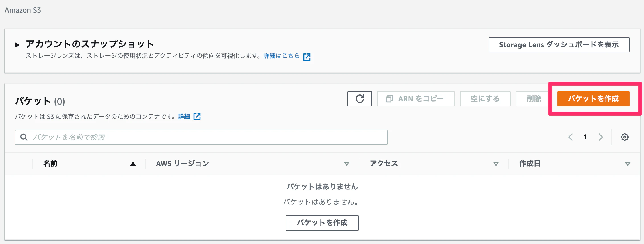Click the アカウントのスナップショット heading
The height and width of the screenshot is (244, 644).
90,44
